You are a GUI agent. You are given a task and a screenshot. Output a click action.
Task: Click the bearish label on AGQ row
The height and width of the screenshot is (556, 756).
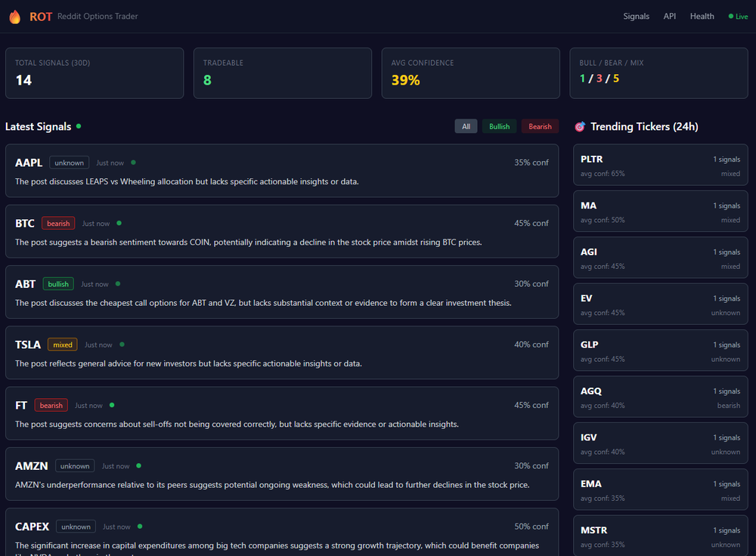pos(729,406)
